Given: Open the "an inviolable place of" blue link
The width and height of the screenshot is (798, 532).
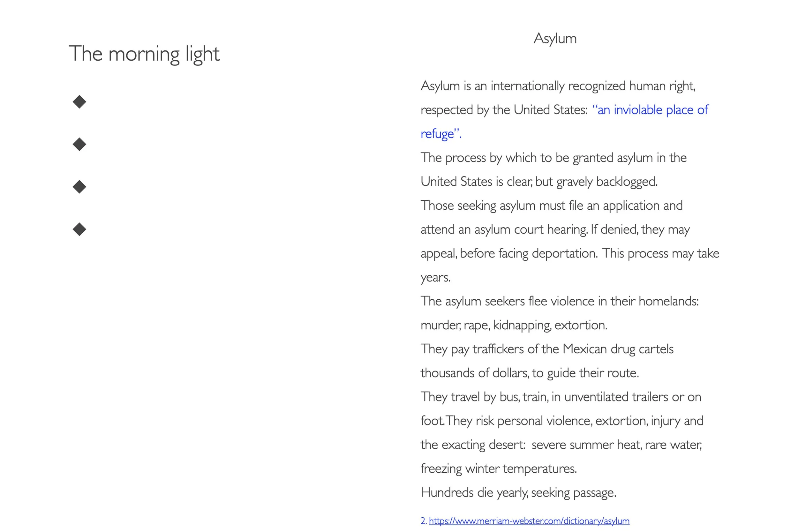Looking at the screenshot, I should [651, 110].
